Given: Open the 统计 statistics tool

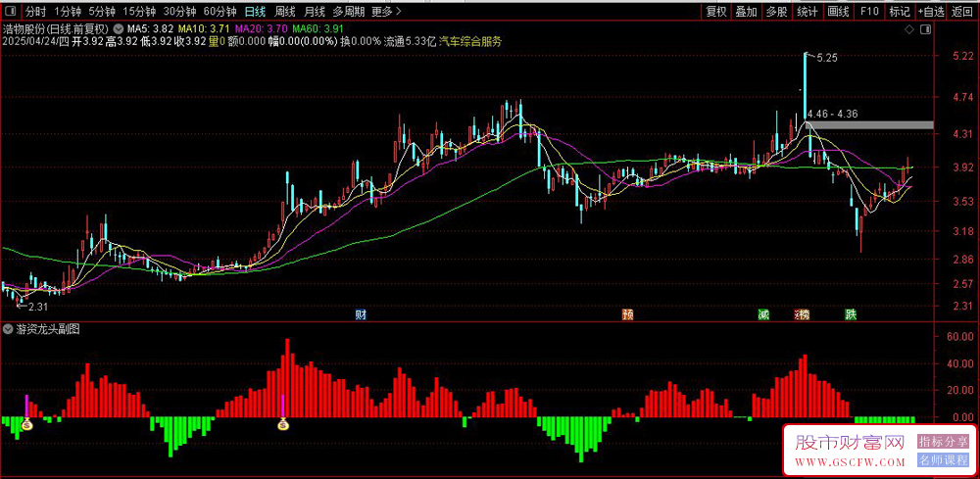Looking at the screenshot, I should pyautogui.click(x=808, y=11).
